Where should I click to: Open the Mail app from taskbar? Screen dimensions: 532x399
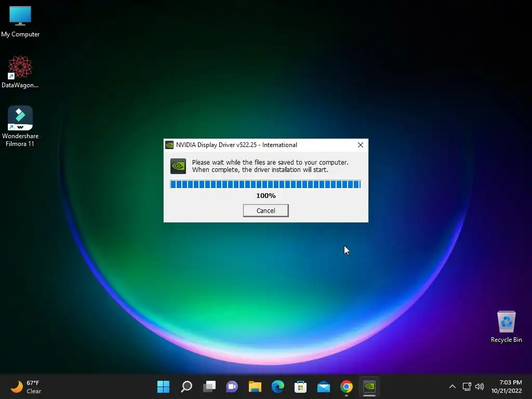tap(324, 387)
